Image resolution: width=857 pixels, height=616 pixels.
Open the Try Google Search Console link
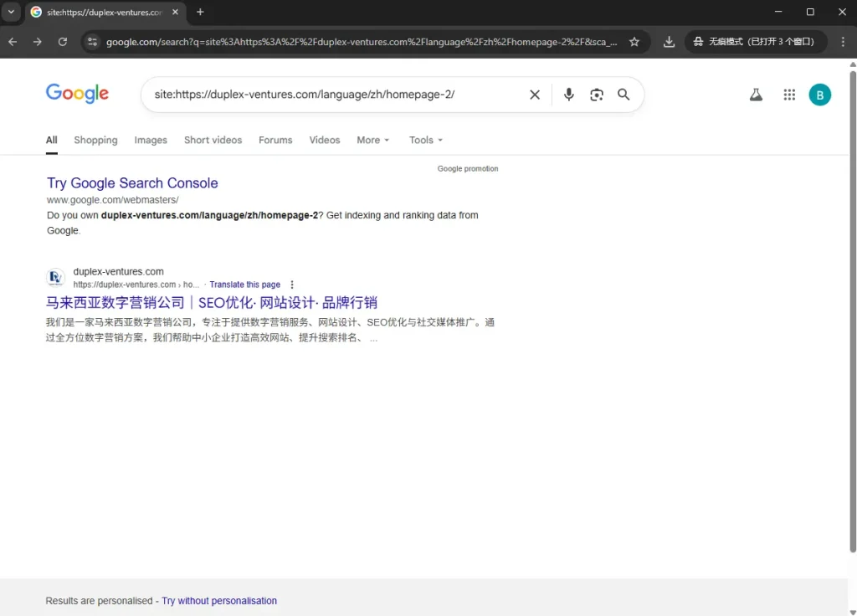(132, 183)
